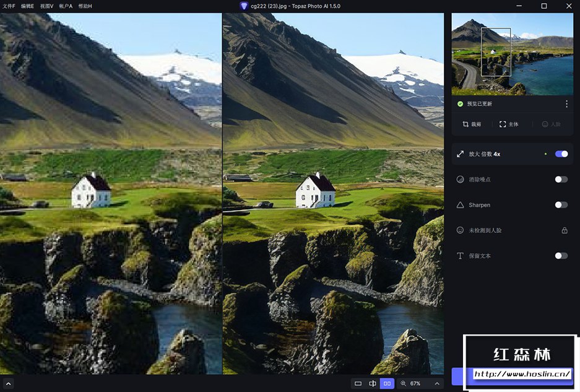This screenshot has height=392, width=580.
Task: Click the zoom magnifier icon
Action: click(403, 383)
